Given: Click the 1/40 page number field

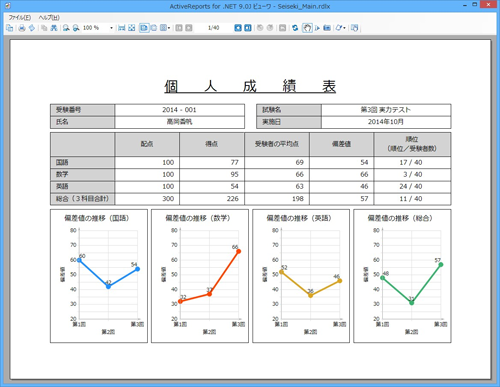Looking at the screenshot, I should click(x=214, y=28).
